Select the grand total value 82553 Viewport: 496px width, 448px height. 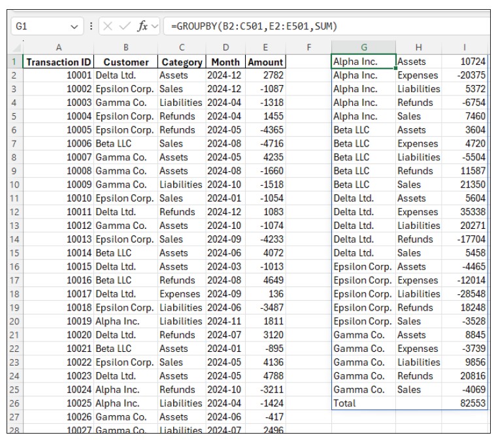coord(465,404)
